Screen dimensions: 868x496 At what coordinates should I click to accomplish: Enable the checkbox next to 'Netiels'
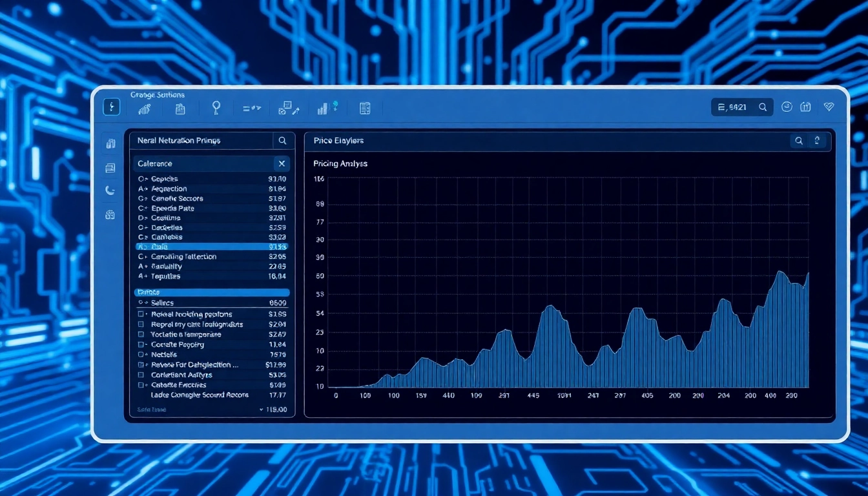(141, 355)
